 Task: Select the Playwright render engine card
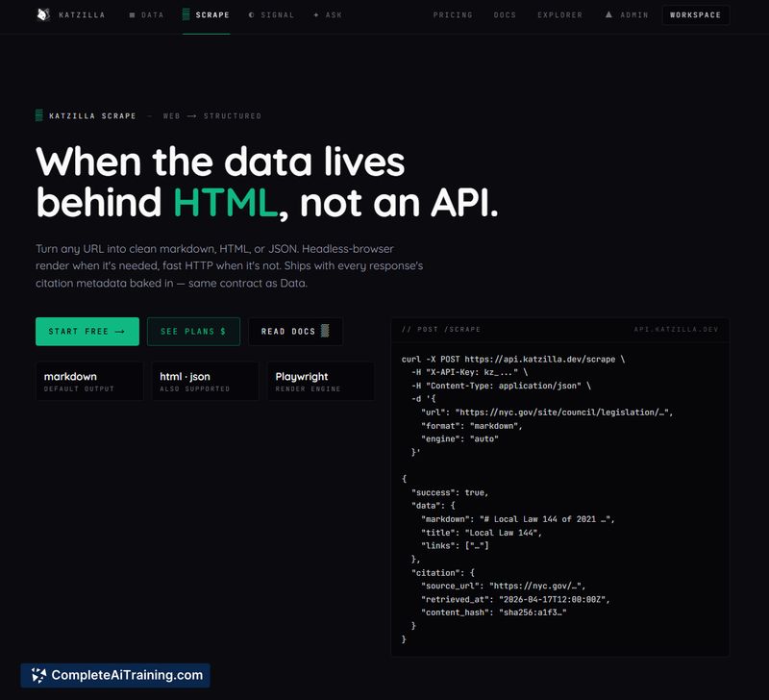320,381
